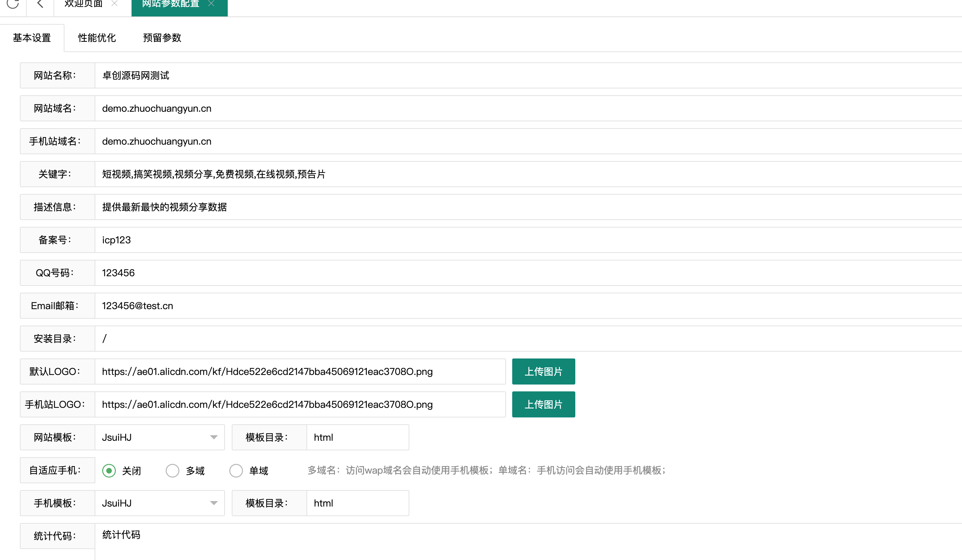The width and height of the screenshot is (962, 560).
Task: Focus the 网站名称 input field
Action: [x=528, y=76]
